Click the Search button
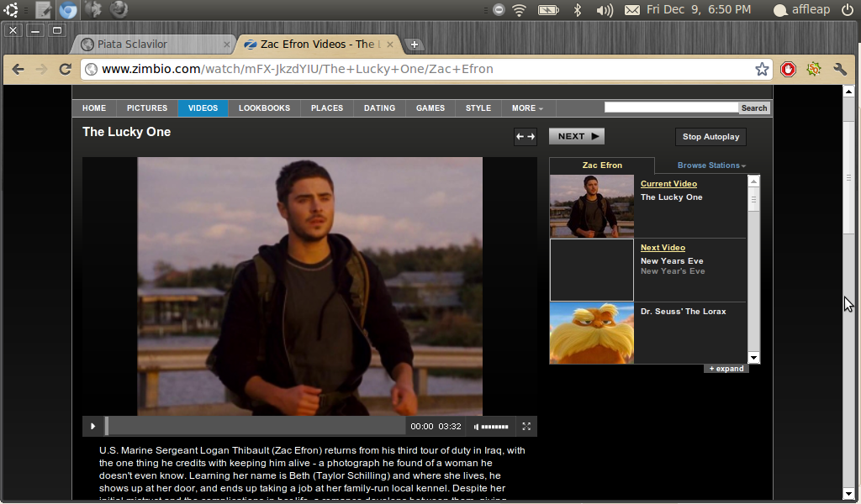 click(754, 108)
